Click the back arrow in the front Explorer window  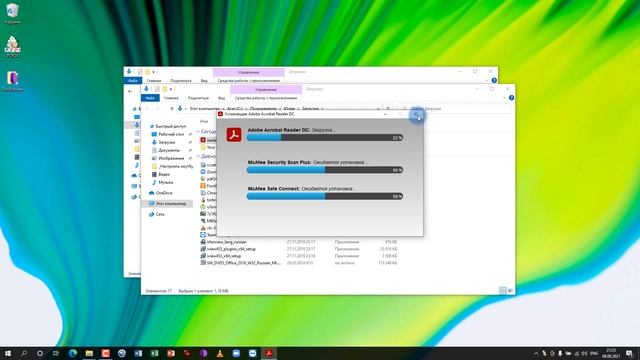click(x=147, y=109)
